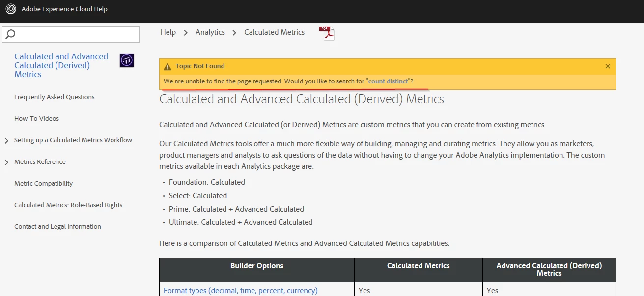Click the chevron after Help breadcrumb
This screenshot has width=644, height=296.
pyautogui.click(x=186, y=33)
